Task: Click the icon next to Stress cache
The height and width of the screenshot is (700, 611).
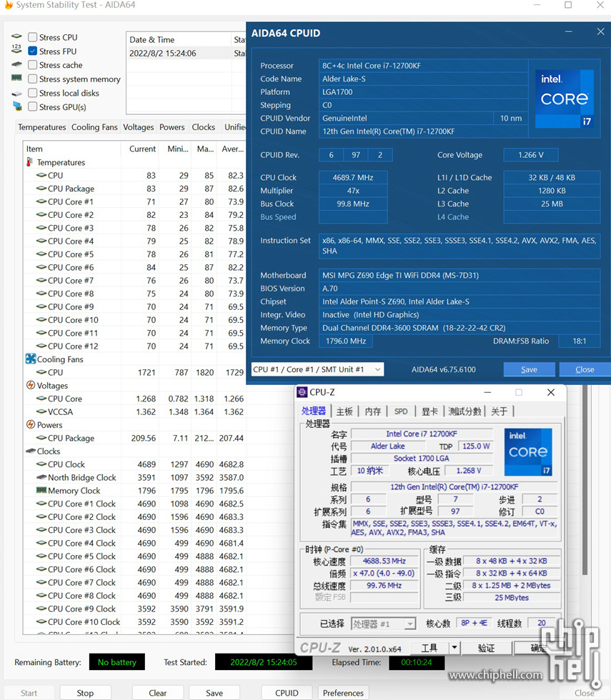Action: coord(16,65)
